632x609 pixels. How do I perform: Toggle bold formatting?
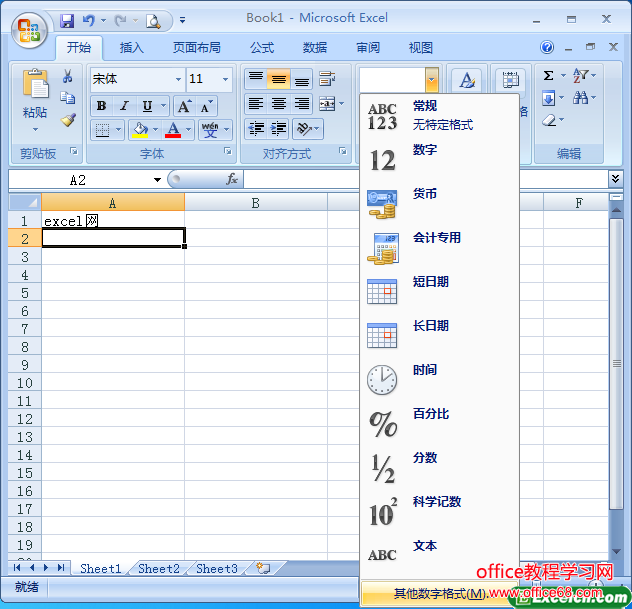[102, 106]
